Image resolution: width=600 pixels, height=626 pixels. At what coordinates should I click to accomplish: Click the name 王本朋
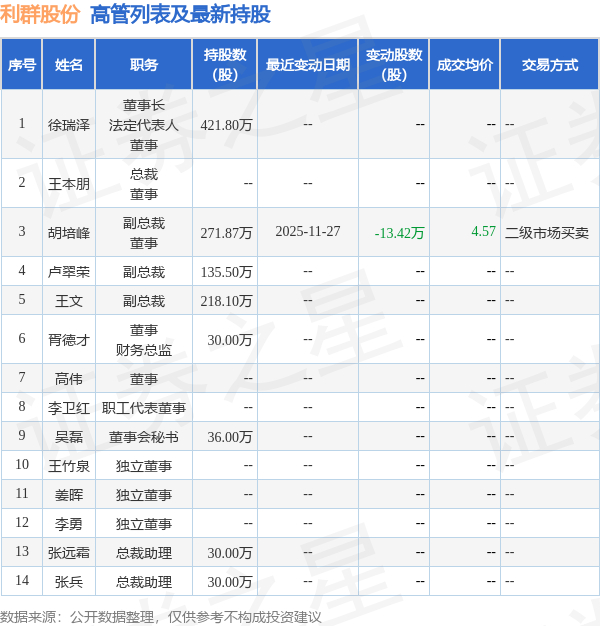[69, 184]
